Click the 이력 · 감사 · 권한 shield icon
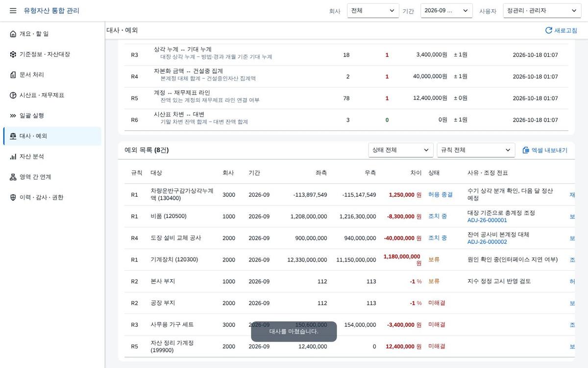588x368 pixels. [x=13, y=197]
